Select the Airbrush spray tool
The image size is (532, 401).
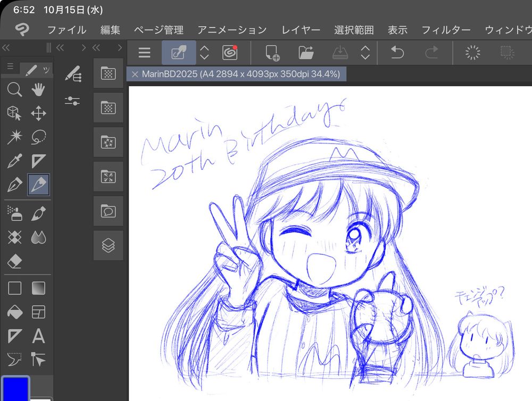coord(14,213)
